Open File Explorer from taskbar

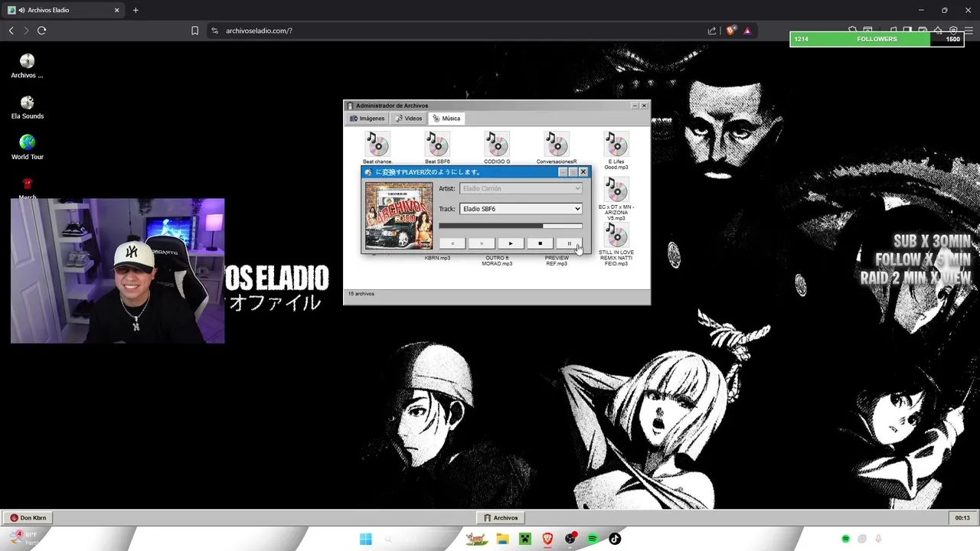click(502, 539)
